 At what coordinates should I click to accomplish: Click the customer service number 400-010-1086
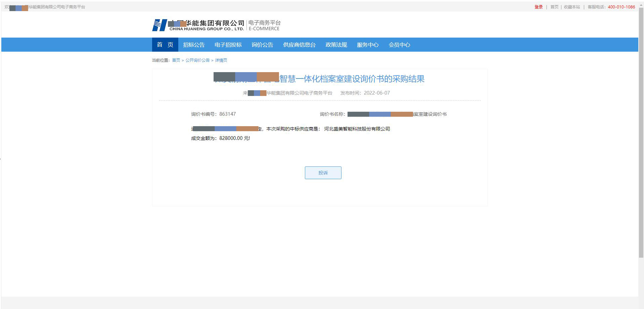621,7
